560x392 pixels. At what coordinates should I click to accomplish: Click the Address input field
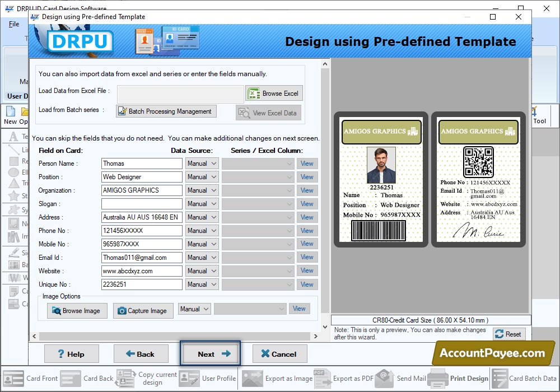pos(142,217)
